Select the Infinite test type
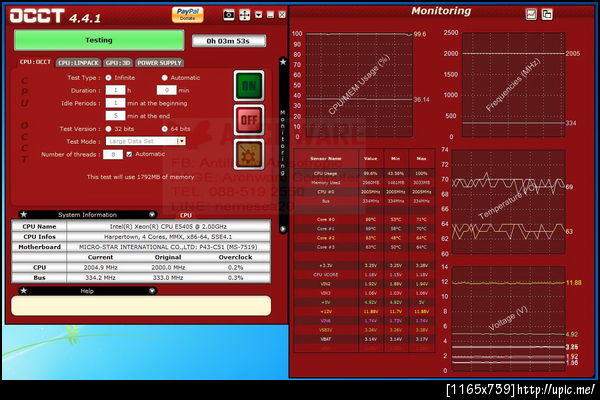This screenshot has height=400, width=600. [x=109, y=78]
